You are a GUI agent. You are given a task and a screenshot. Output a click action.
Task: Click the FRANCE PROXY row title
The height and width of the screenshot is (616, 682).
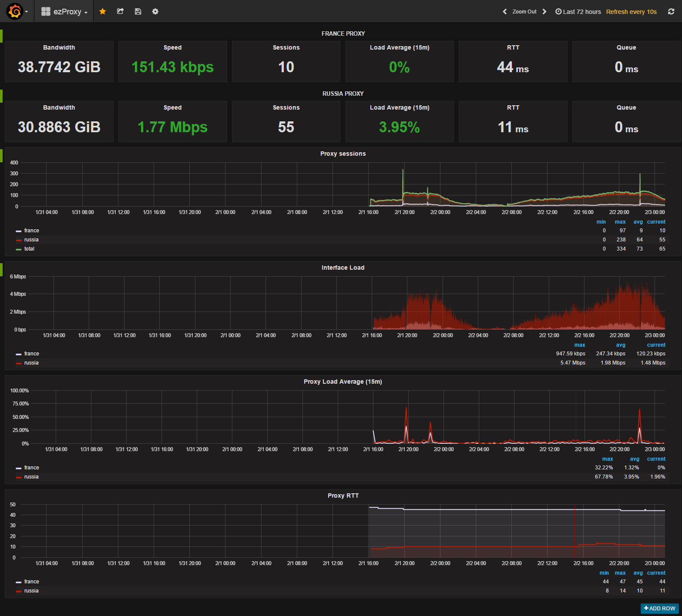tap(343, 33)
